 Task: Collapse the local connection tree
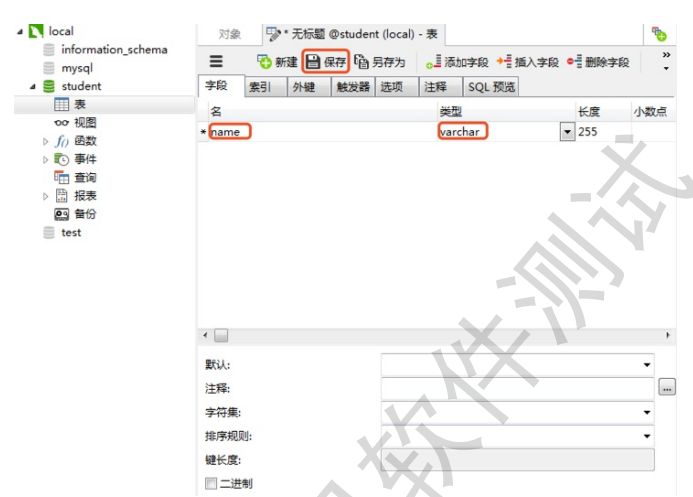click(x=20, y=31)
